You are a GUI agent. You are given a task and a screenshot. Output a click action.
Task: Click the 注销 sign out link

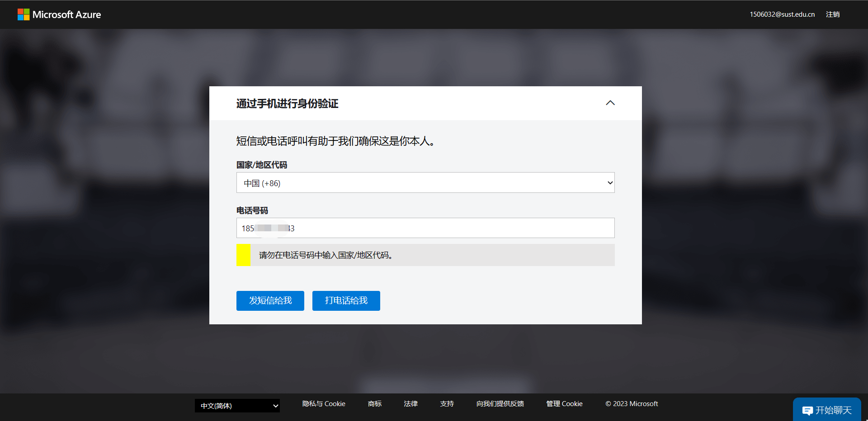click(832, 14)
